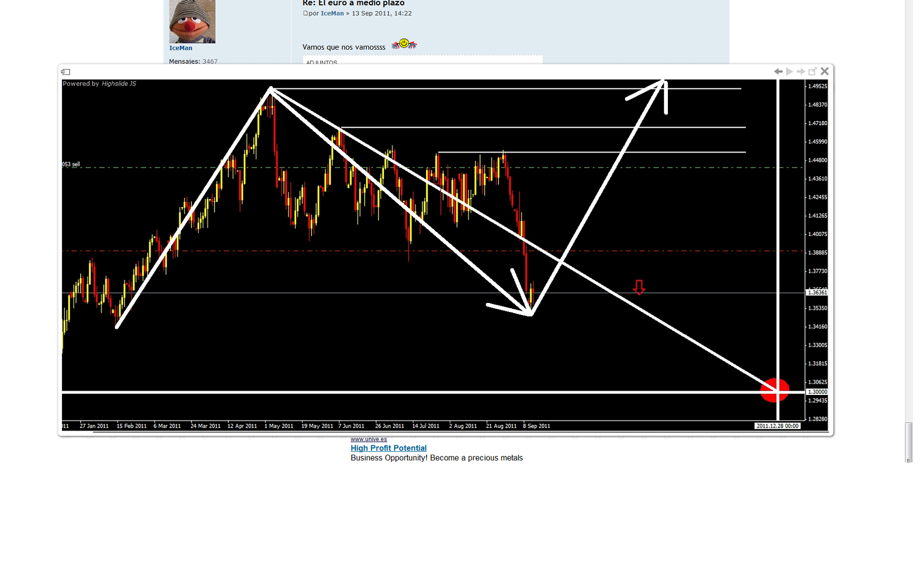Screen dimensions: 924x578
Task: Open IceMan profile under the avatar
Action: (x=181, y=48)
